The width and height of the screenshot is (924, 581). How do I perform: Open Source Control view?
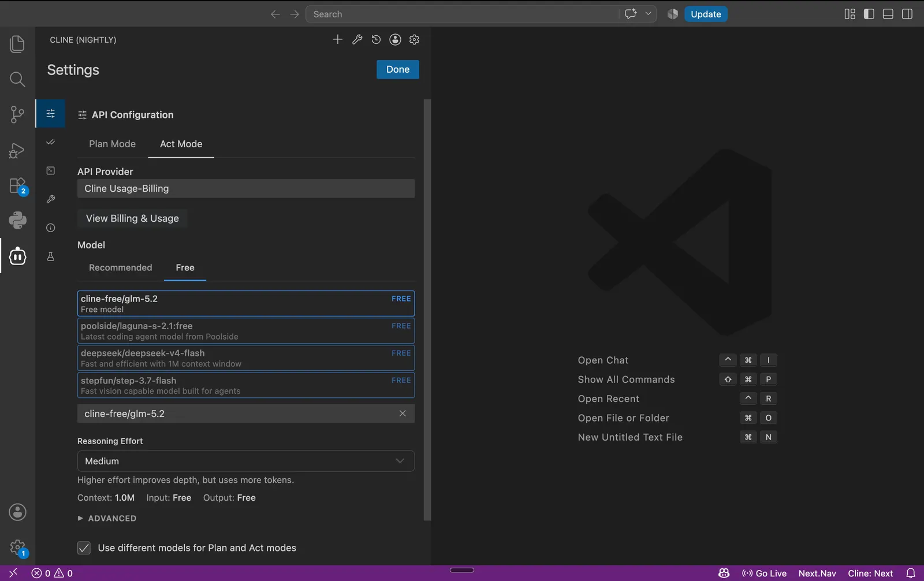[x=17, y=114]
